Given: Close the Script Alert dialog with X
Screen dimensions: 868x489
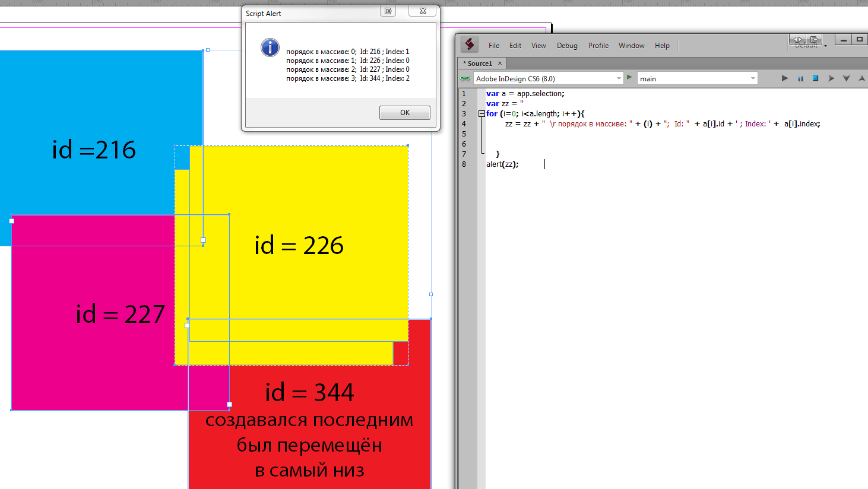Looking at the screenshot, I should (423, 11).
